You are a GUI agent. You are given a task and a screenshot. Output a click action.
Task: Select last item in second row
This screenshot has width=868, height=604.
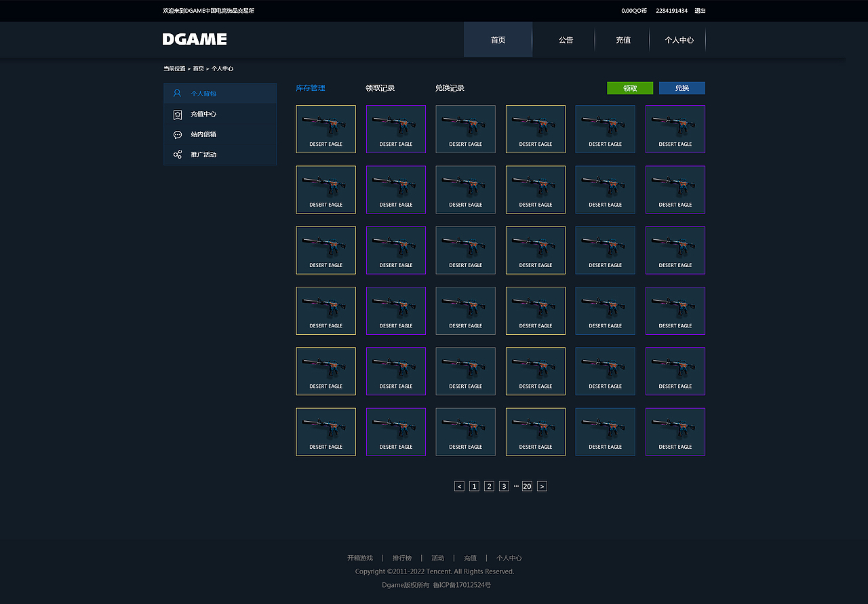pos(675,190)
